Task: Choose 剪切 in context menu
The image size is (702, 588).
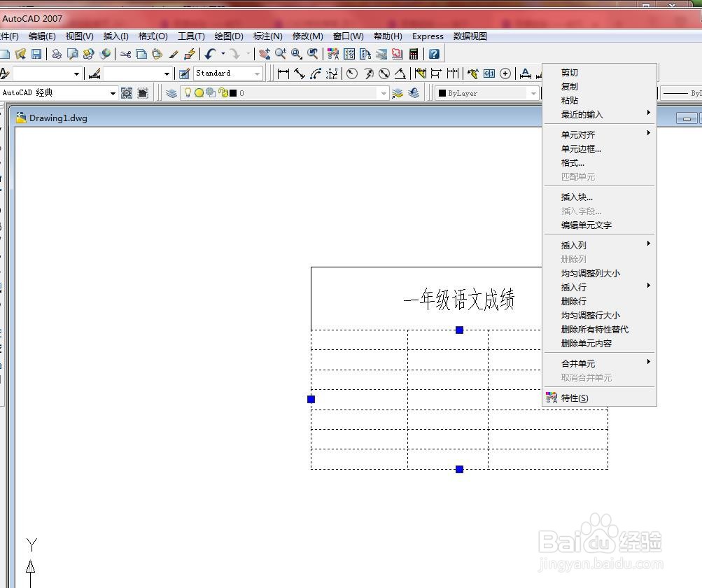Action: (x=600, y=72)
